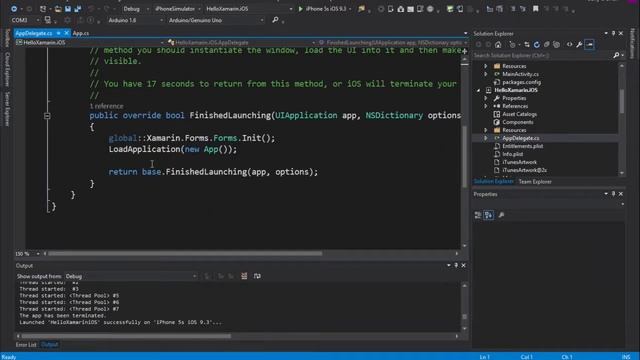
Task: Click Solution Explorer Home icon
Action: [x=498, y=44]
